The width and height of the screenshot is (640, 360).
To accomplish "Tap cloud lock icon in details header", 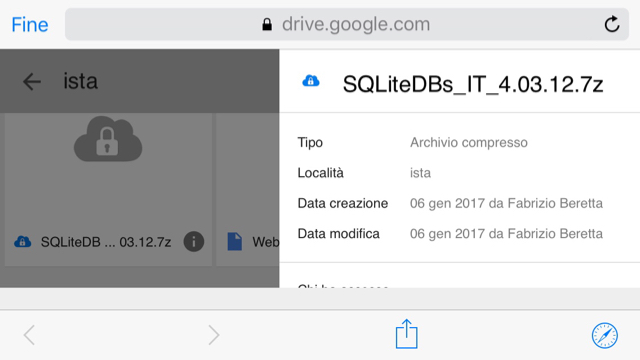I will tap(311, 81).
